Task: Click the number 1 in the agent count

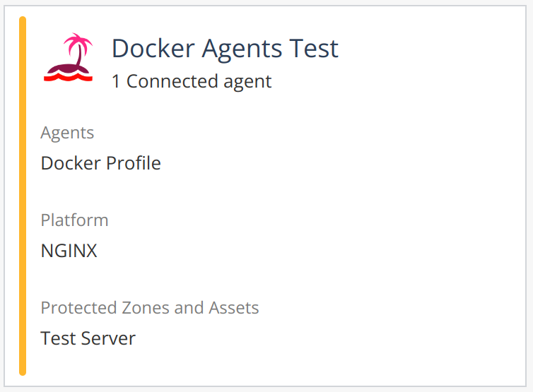Action: 116,81
